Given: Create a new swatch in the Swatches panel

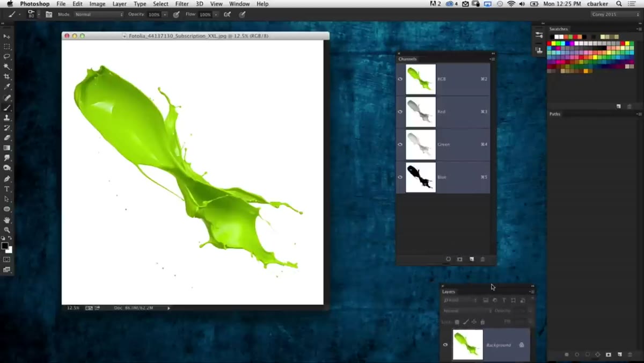Looking at the screenshot, I should 618,106.
